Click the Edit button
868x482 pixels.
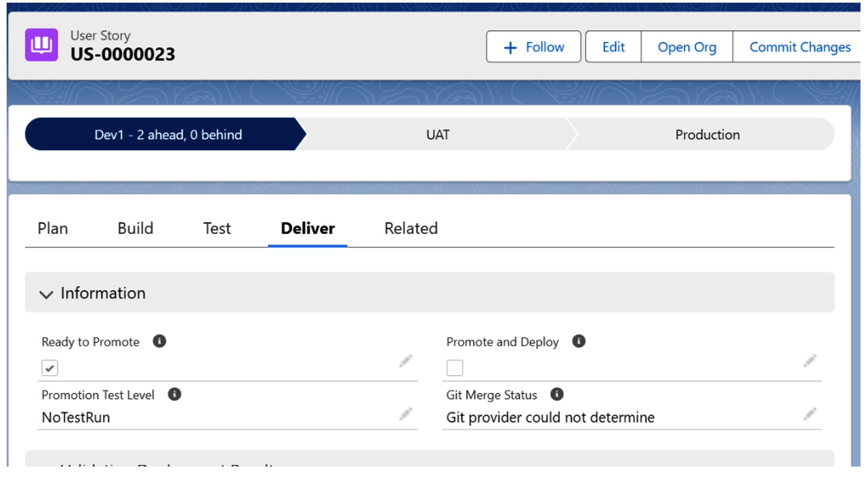tap(613, 47)
